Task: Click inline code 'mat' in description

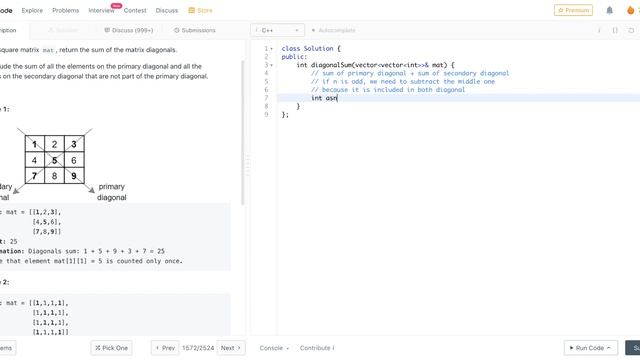Action: pyautogui.click(x=48, y=50)
